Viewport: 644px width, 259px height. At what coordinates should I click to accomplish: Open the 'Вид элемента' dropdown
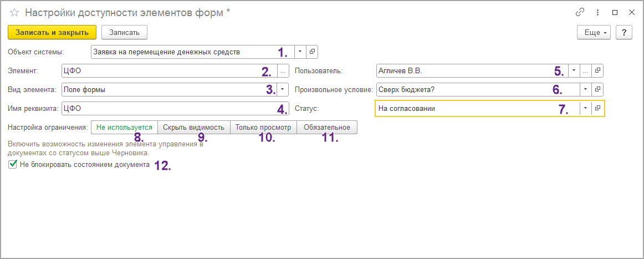pyautogui.click(x=283, y=89)
